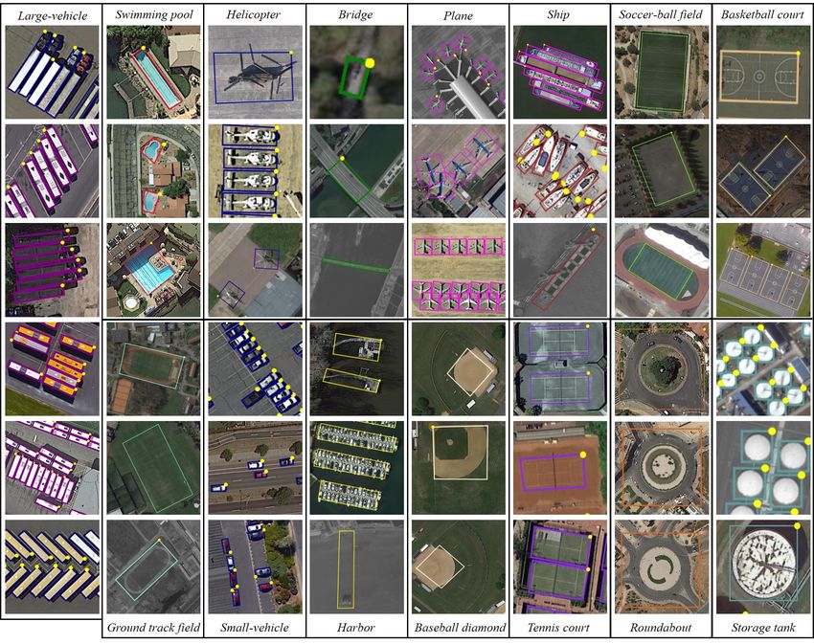Select the two blue basketball courts image

[x=763, y=170]
